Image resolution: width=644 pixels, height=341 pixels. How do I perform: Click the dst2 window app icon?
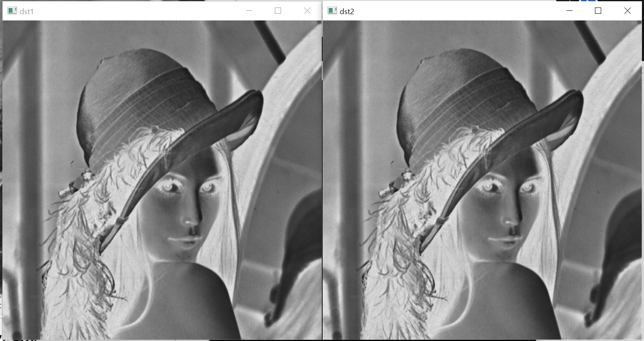point(332,11)
